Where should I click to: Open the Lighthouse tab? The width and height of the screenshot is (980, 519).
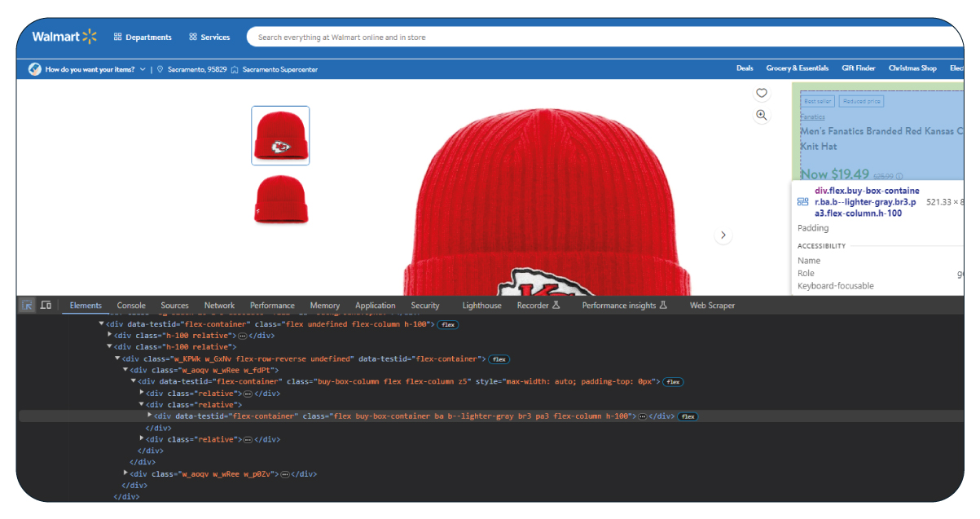(482, 306)
